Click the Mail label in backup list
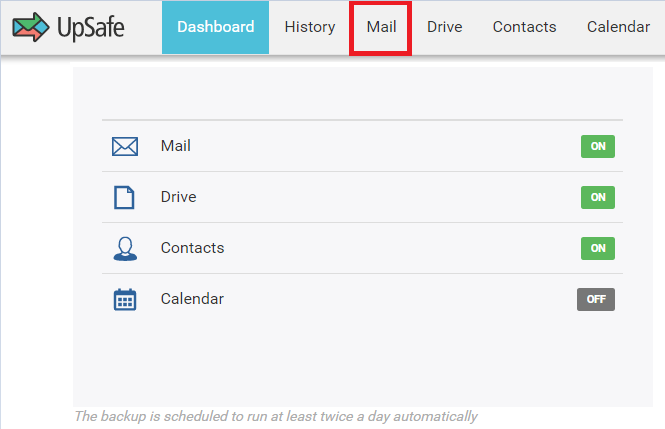 176,146
